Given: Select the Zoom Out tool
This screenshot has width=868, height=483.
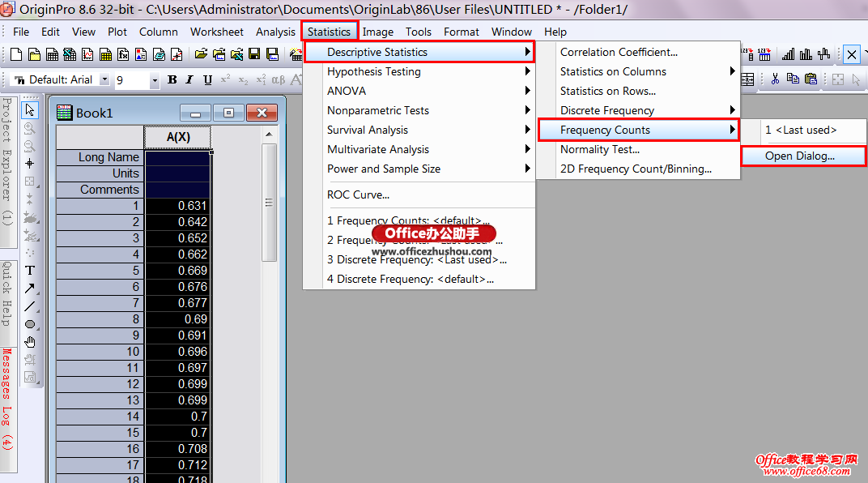Looking at the screenshot, I should 30,146.
